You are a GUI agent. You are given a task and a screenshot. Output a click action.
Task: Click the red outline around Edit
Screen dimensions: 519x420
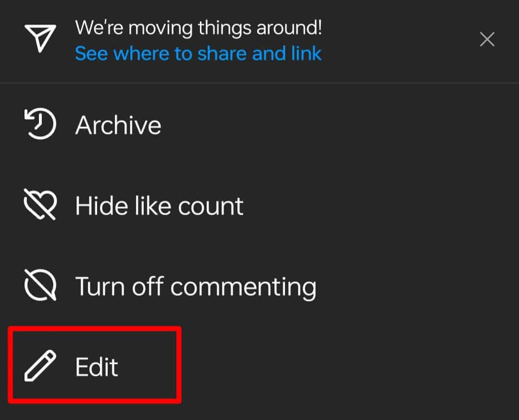pyautogui.click(x=180, y=365)
